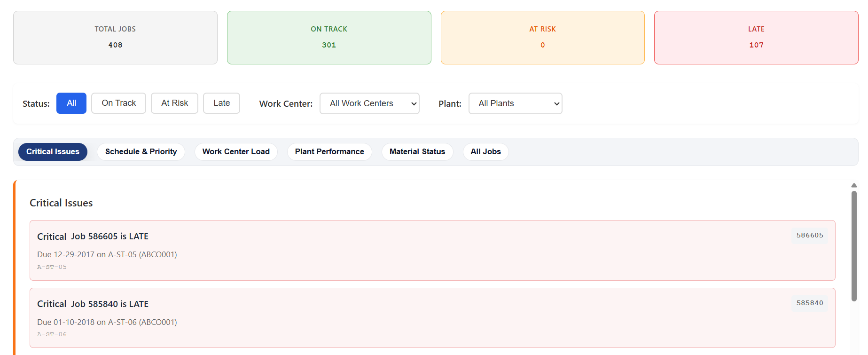Open the All Plants dropdown
The height and width of the screenshot is (355, 868).
click(x=515, y=103)
